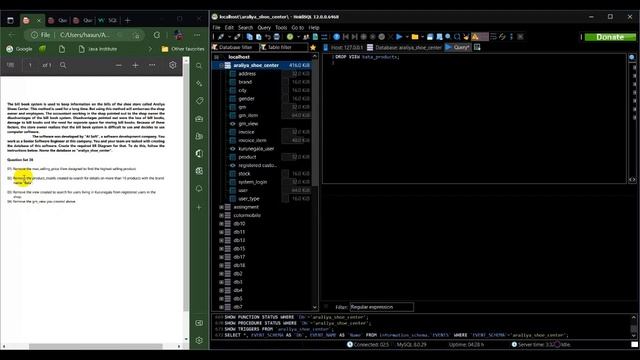Open the browser profile avatar
Image resolution: width=640 pixels, height=360 pixels.
click(x=178, y=35)
